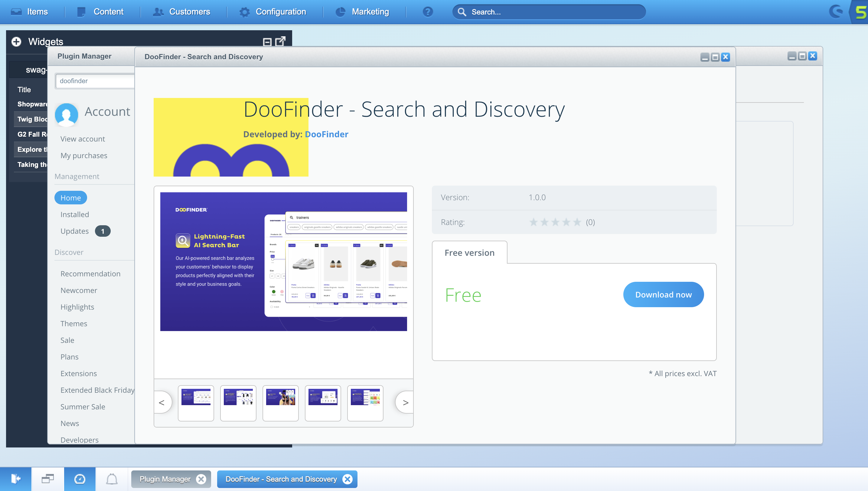Open the Recommendation category
The image size is (868, 491).
pos(90,274)
